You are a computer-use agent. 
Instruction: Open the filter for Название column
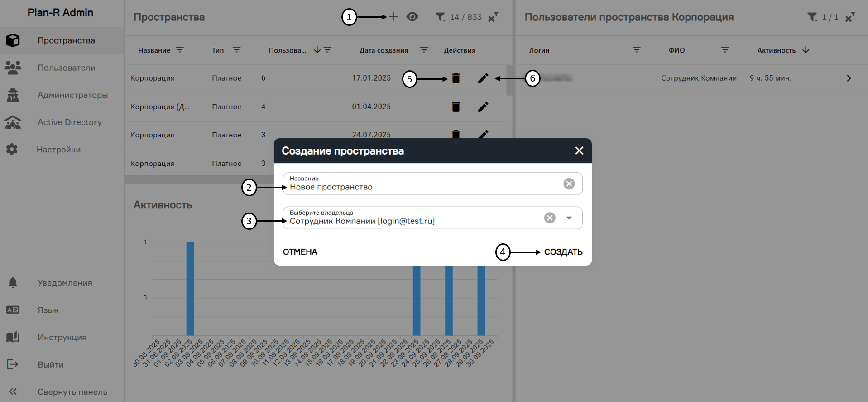[180, 50]
